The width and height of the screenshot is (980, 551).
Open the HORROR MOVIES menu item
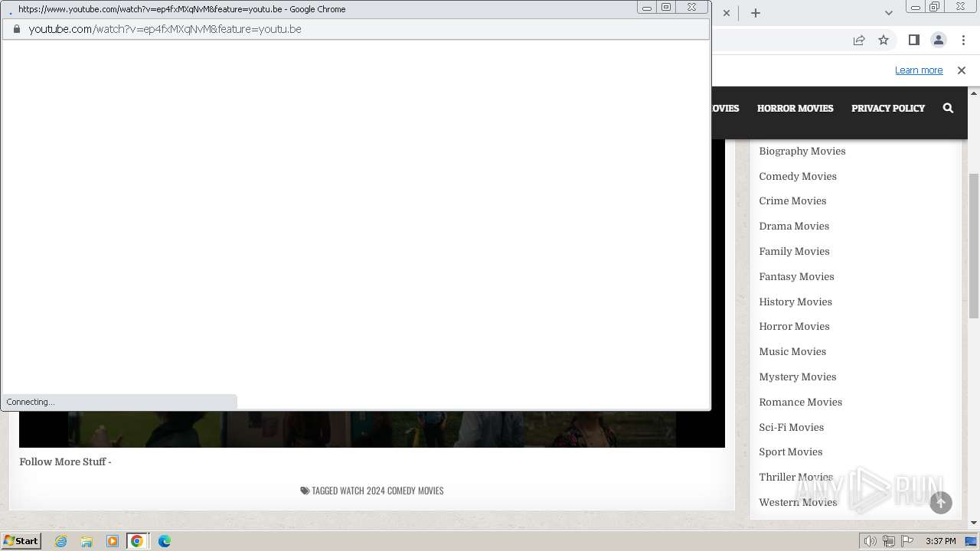(795, 108)
